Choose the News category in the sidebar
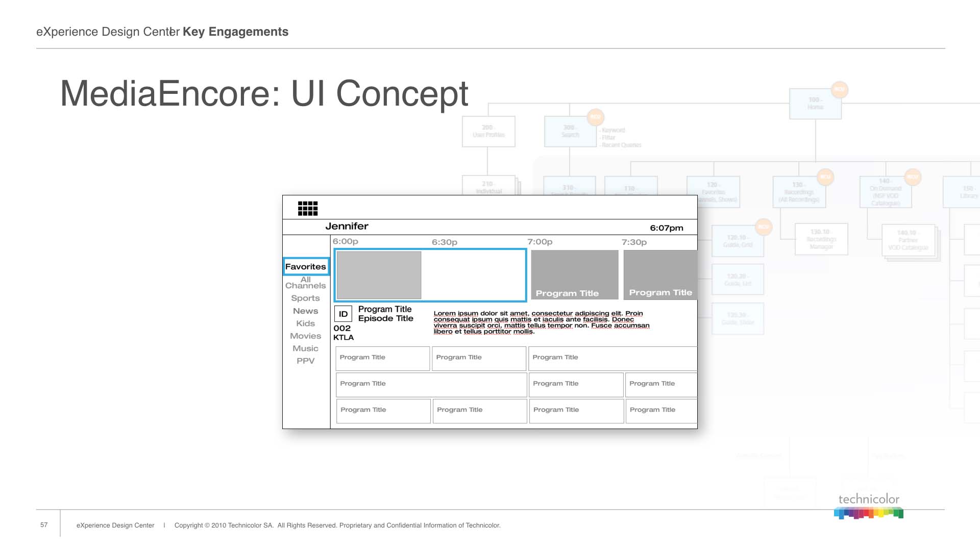The width and height of the screenshot is (980, 551). (x=305, y=311)
